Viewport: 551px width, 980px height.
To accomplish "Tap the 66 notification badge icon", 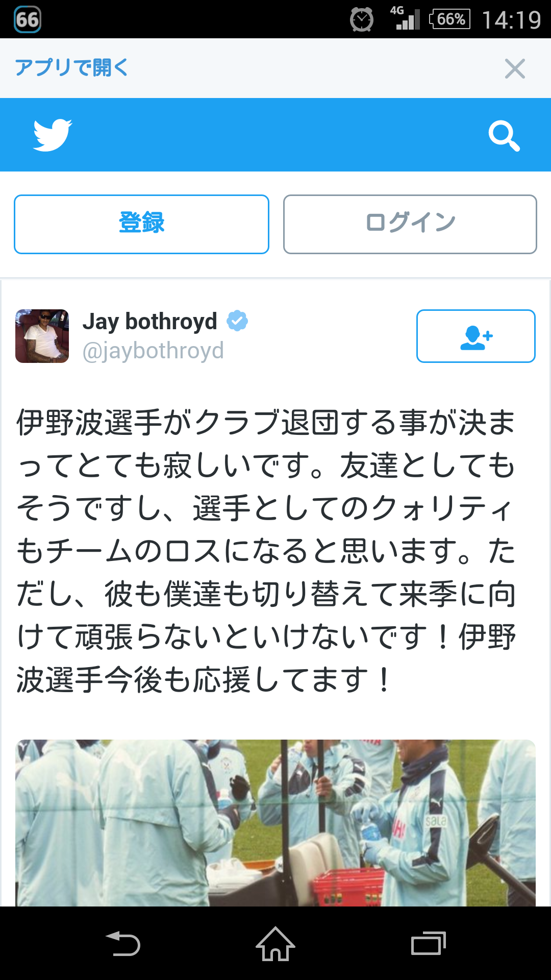I will (28, 19).
